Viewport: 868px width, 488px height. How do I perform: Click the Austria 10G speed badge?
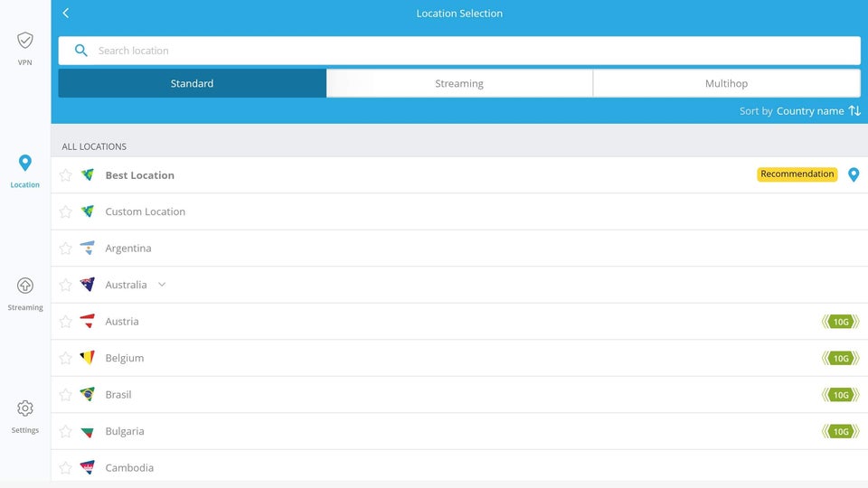click(x=840, y=322)
